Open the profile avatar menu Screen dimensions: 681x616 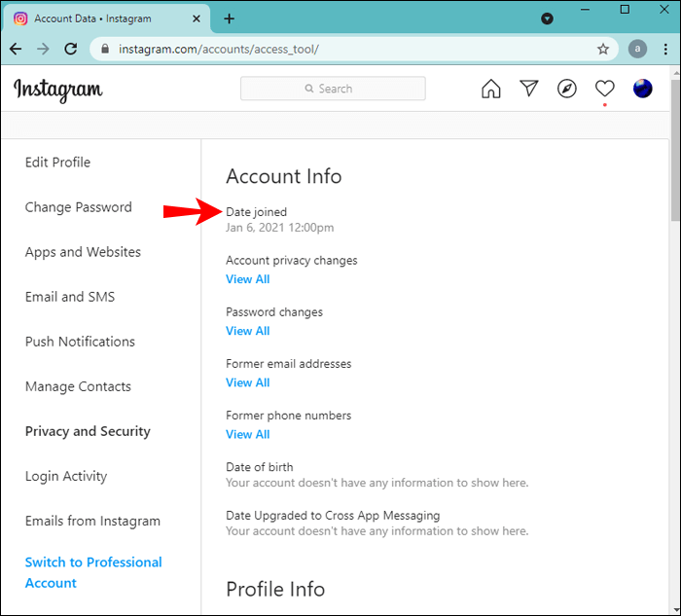(642, 89)
